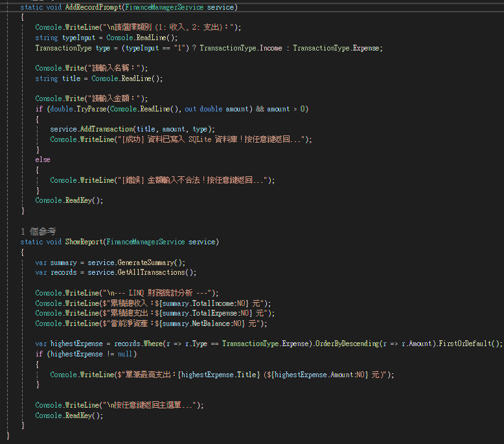Click summary.TotalExpense in the 累積總支出 line
This screenshot has height=444, width=504.
pos(200,313)
